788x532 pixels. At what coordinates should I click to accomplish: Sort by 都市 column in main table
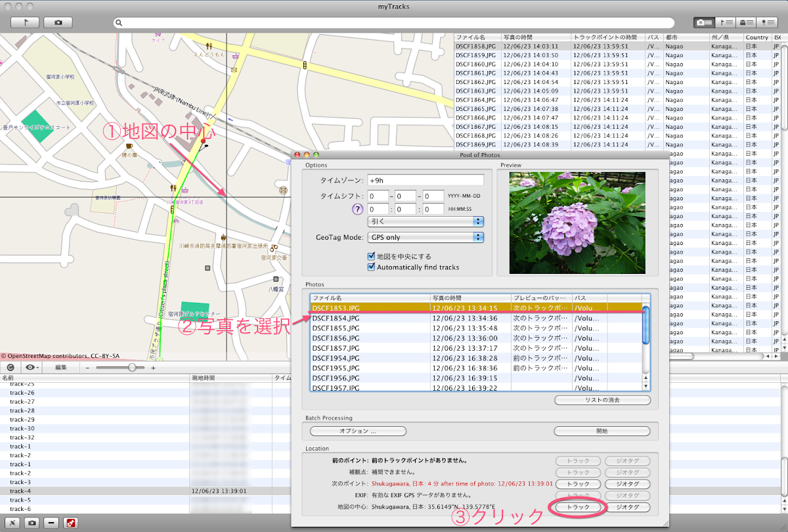coord(686,37)
